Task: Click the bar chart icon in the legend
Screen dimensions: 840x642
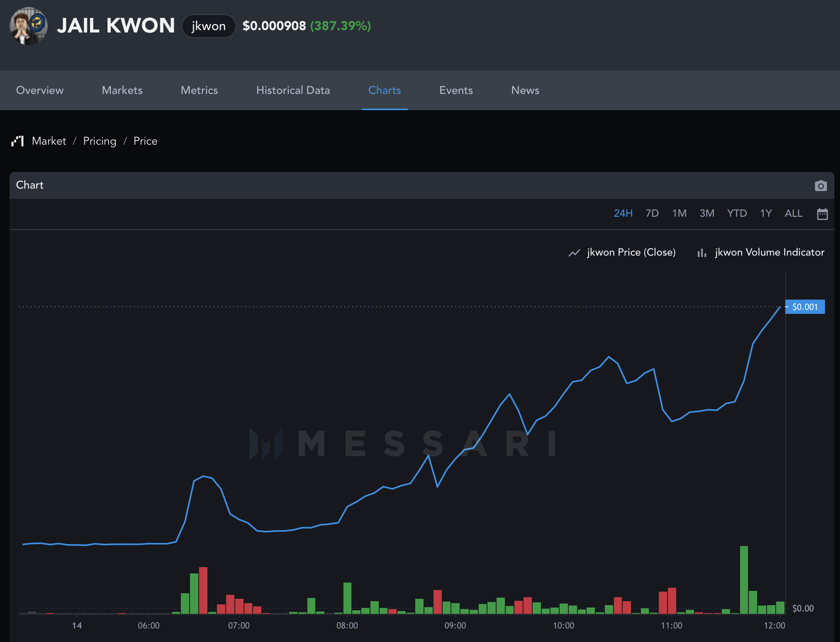Action: click(702, 253)
